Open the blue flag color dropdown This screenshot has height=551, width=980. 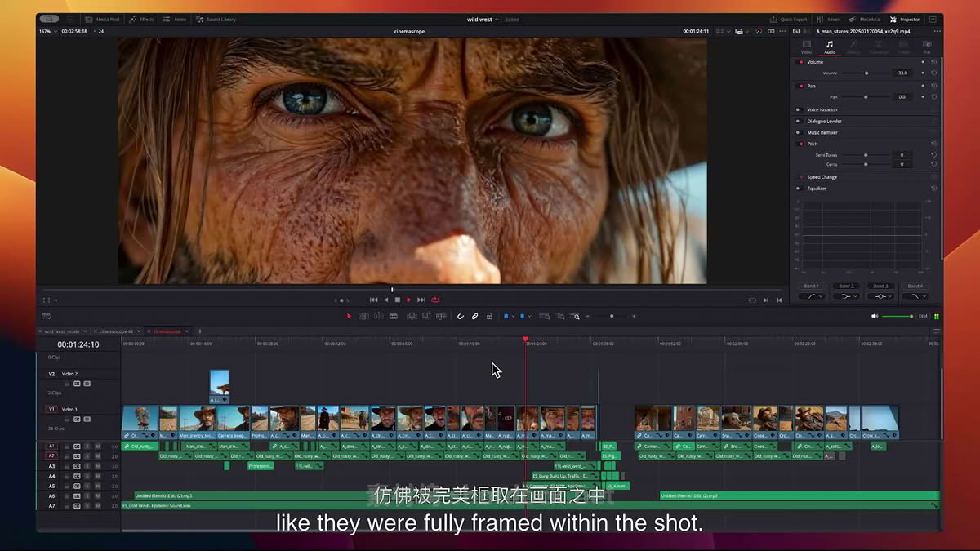[x=514, y=316]
